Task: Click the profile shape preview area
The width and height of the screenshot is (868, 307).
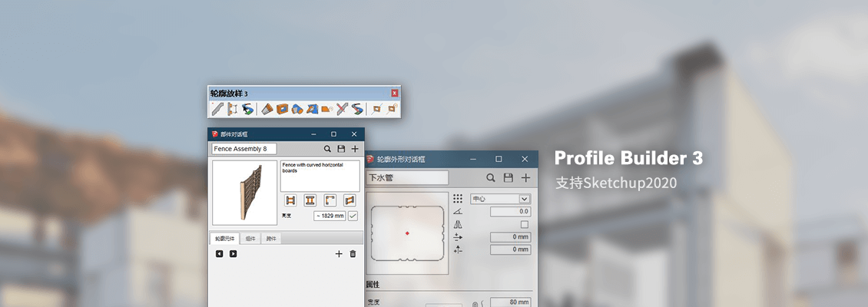Action: (407, 233)
